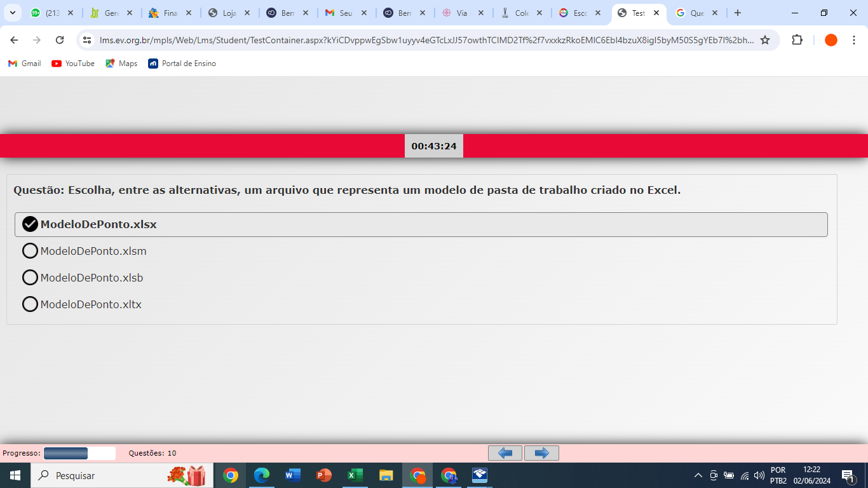
Task: Open File Explorer in taskbar
Action: [386, 475]
